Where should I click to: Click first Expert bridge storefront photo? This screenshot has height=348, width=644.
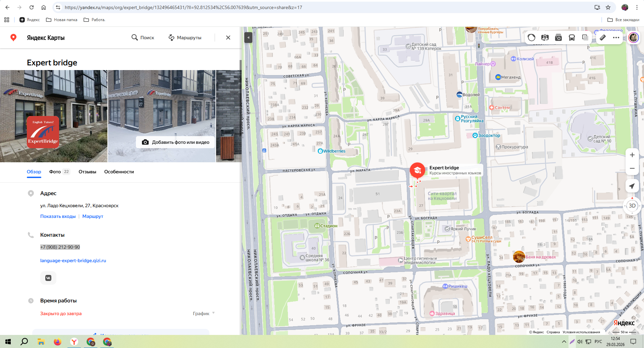click(x=54, y=116)
